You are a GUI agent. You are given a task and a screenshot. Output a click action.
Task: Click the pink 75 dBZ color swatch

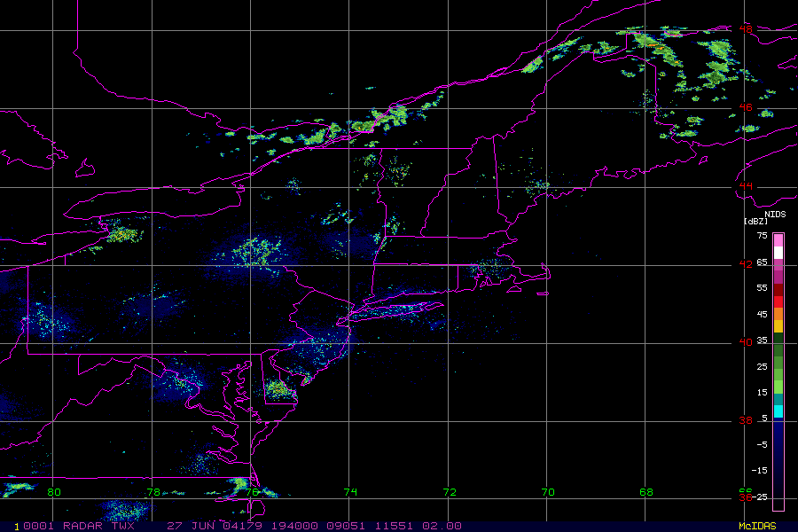[778, 240]
